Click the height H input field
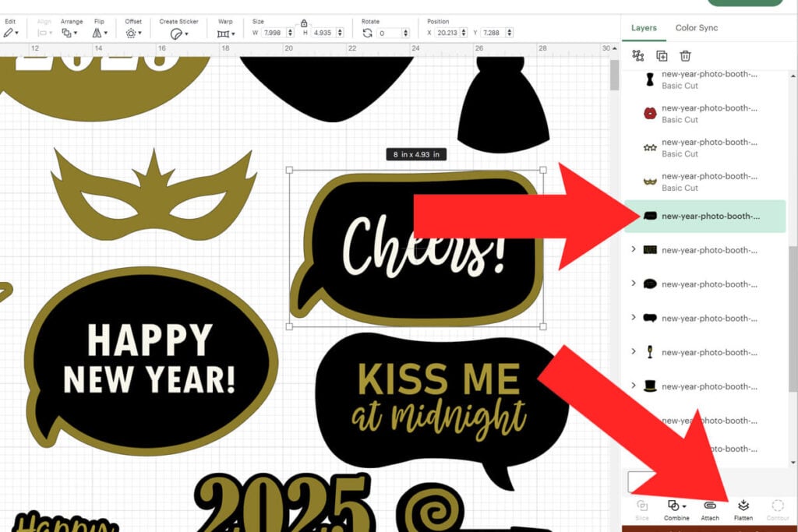Screen dimensions: 798x532 click(x=322, y=33)
